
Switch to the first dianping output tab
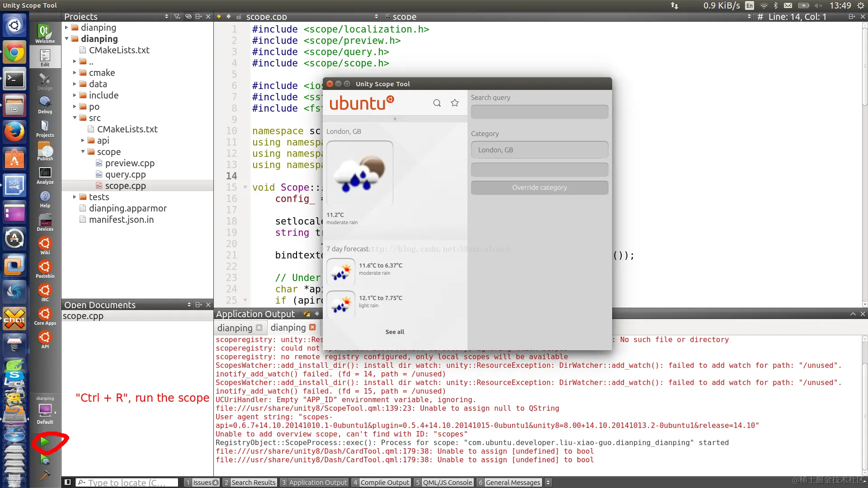click(x=235, y=328)
